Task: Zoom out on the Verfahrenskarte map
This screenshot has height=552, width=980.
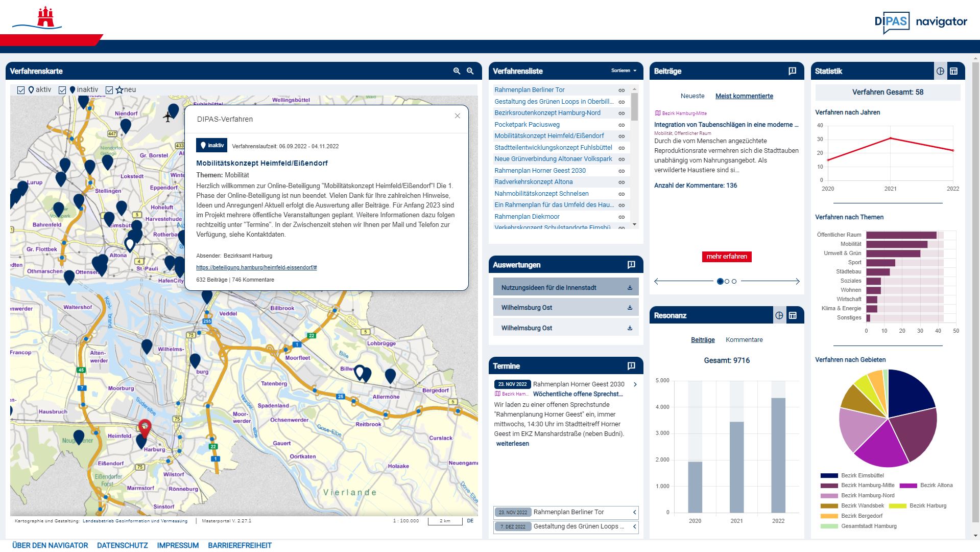Action: pyautogui.click(x=470, y=71)
